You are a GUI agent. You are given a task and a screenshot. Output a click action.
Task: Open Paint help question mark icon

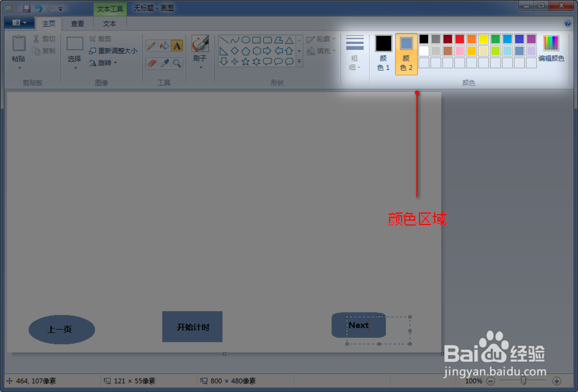point(568,24)
